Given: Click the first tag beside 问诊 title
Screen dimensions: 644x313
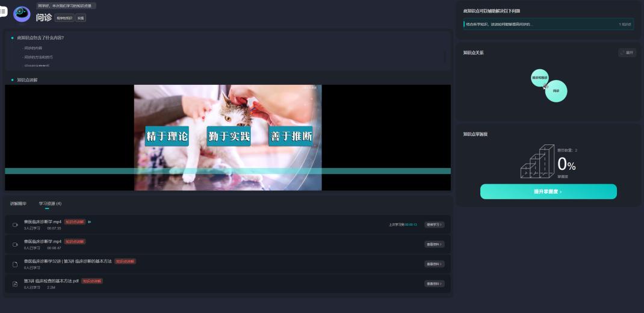Looking at the screenshot, I should [64, 18].
